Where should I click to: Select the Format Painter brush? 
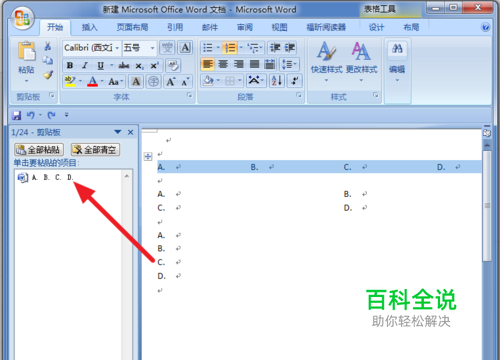click(x=48, y=75)
